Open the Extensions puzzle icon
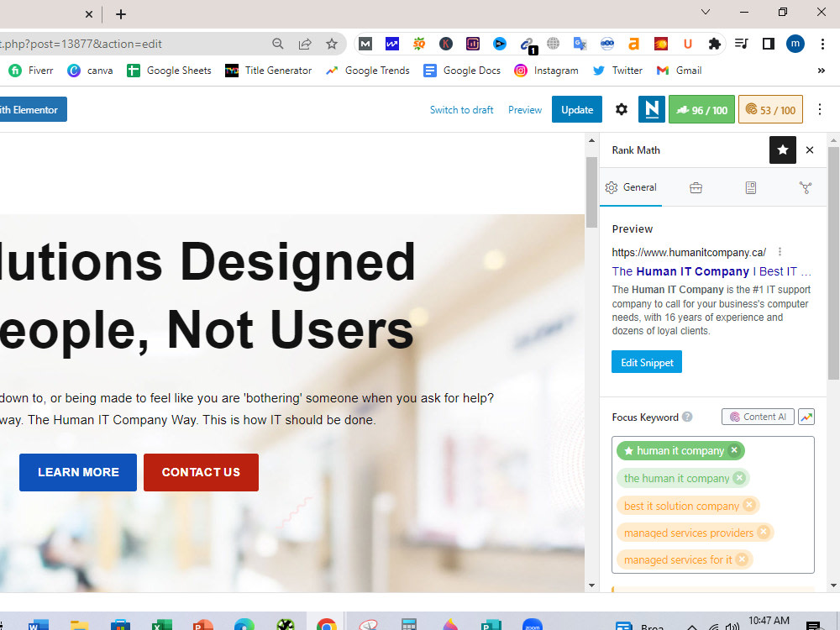 pos(715,44)
